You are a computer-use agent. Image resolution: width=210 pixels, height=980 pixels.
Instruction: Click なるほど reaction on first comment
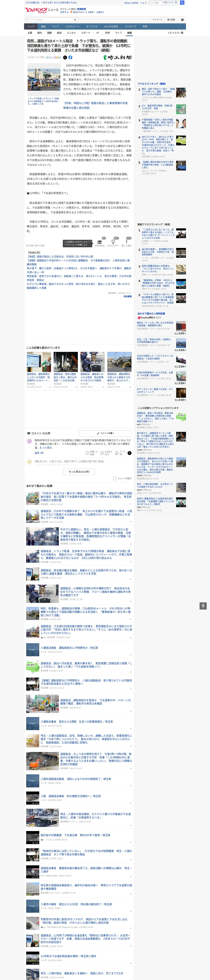(106, 453)
